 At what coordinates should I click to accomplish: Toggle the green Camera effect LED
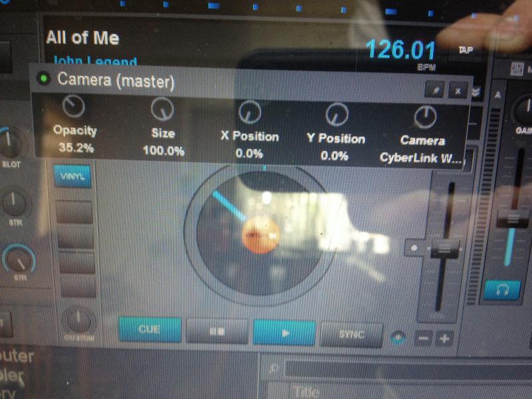tap(43, 78)
